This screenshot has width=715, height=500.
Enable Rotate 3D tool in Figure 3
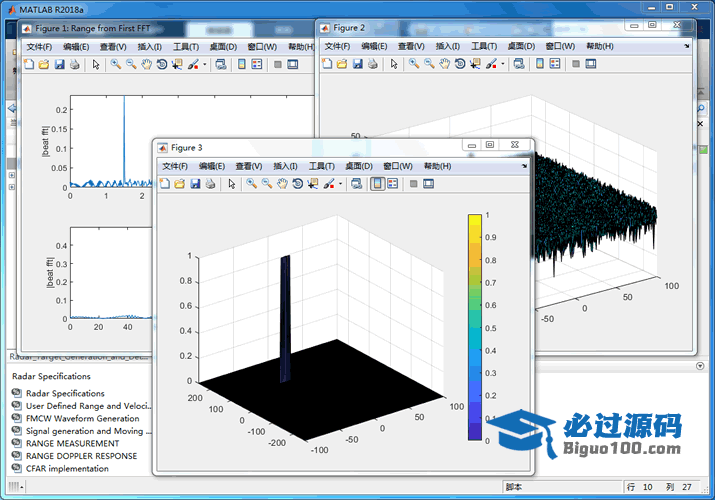[x=297, y=184]
